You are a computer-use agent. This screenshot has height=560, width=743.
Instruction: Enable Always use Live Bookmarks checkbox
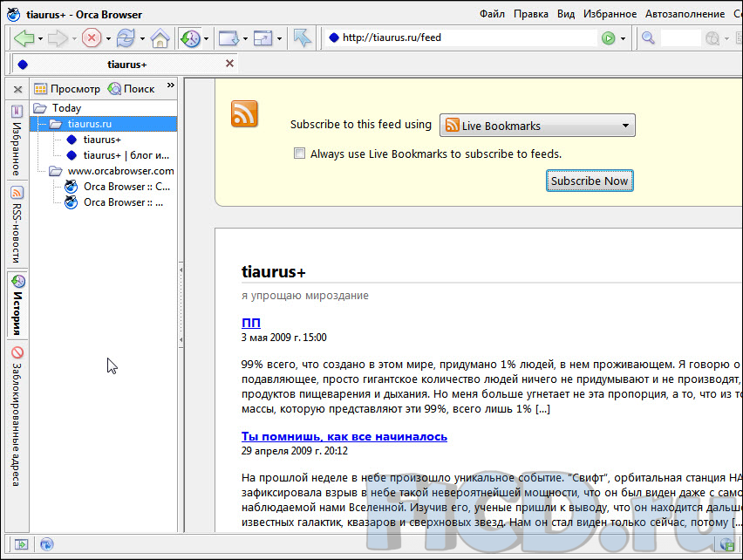tap(299, 153)
